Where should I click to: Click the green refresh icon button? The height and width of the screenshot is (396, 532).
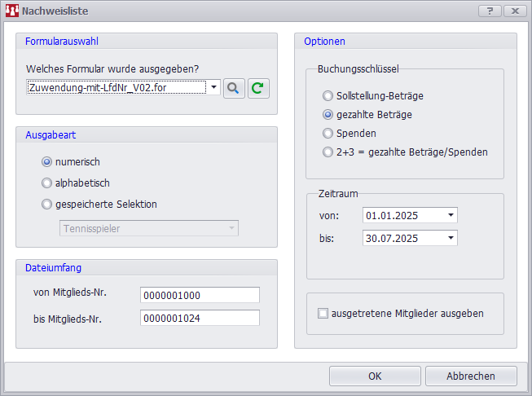(258, 87)
